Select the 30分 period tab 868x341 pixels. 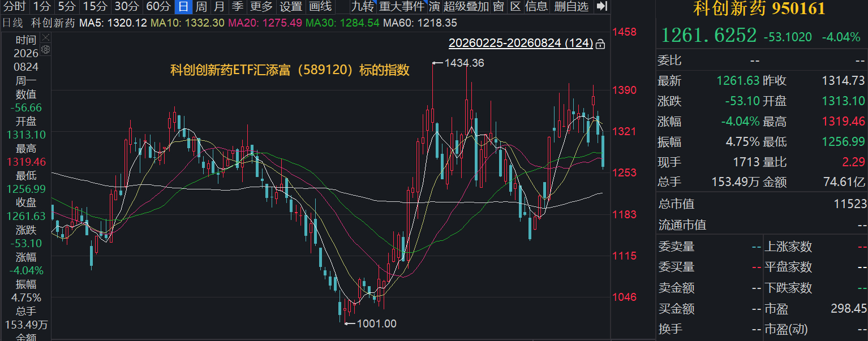point(126,7)
